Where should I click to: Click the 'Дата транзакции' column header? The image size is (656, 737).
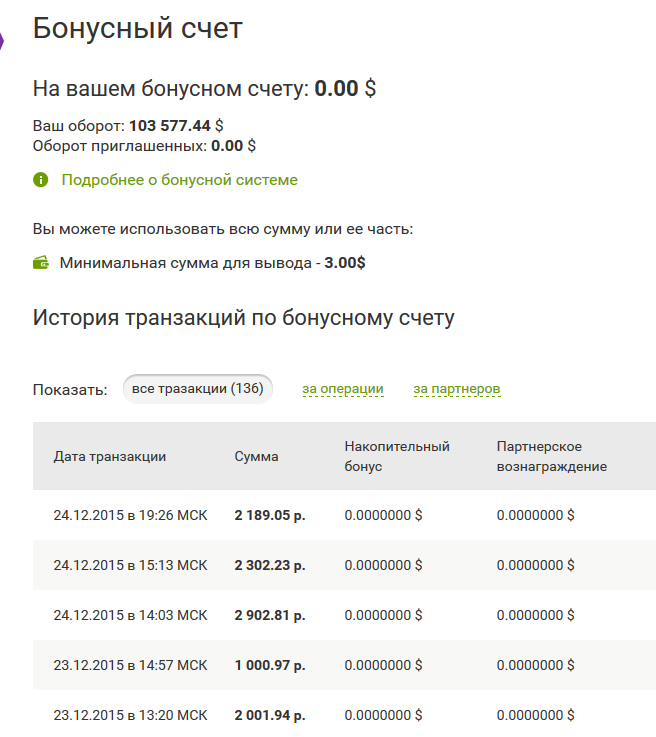tap(109, 456)
